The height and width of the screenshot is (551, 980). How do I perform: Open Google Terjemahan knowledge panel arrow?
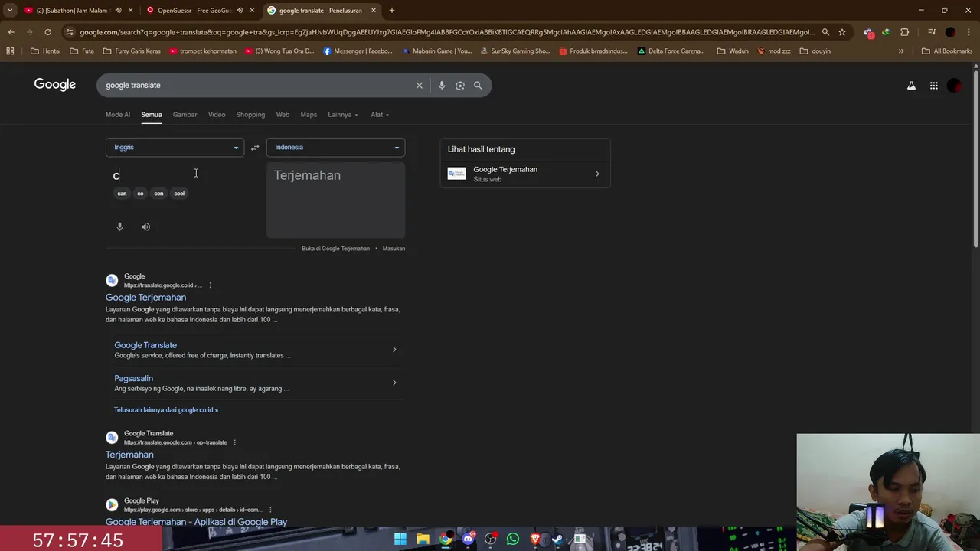597,174
